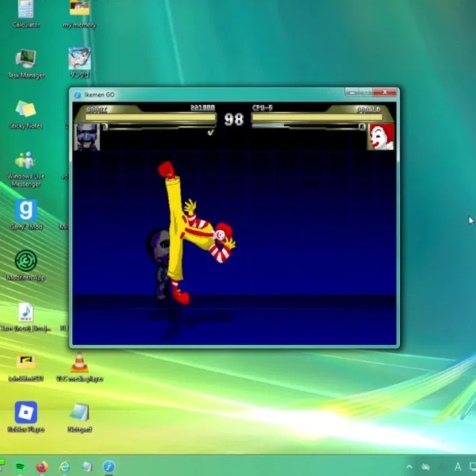Launch Windows Live Messenger icon
This screenshot has height=476, width=476.
tap(26, 169)
